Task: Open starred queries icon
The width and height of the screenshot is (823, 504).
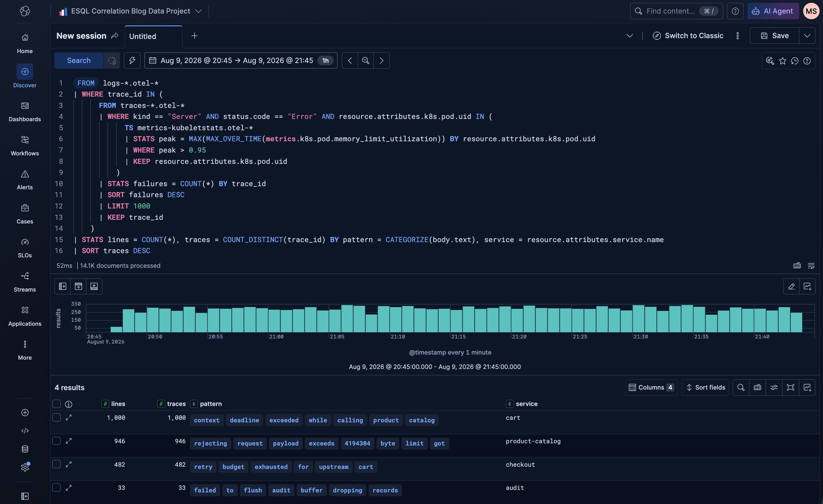Action: tap(783, 61)
